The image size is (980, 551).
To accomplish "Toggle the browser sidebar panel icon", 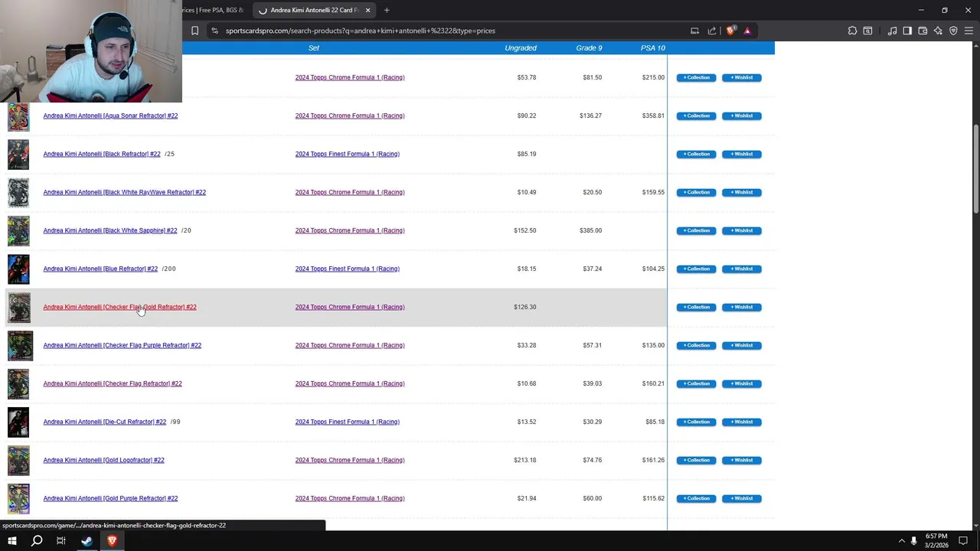I will point(907,31).
